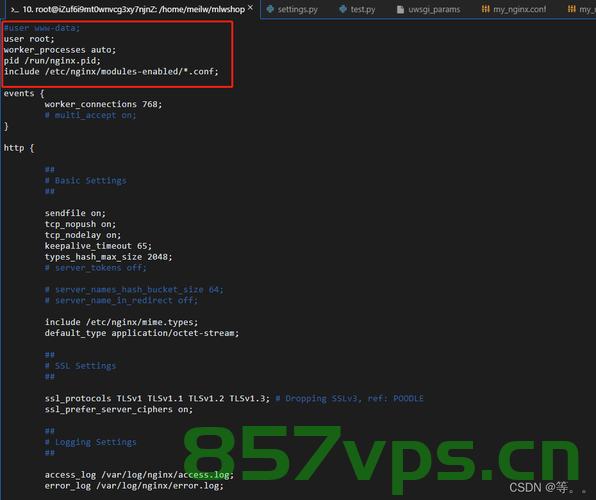This screenshot has height=500, width=596.
Task: Switch to the settings.py tab
Action: (x=292, y=9)
